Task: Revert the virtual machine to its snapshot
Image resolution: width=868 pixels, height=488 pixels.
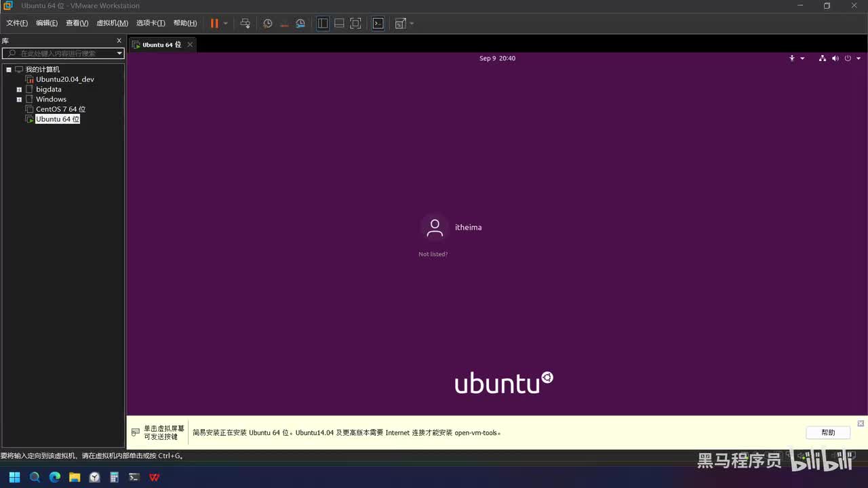Action: click(284, 23)
